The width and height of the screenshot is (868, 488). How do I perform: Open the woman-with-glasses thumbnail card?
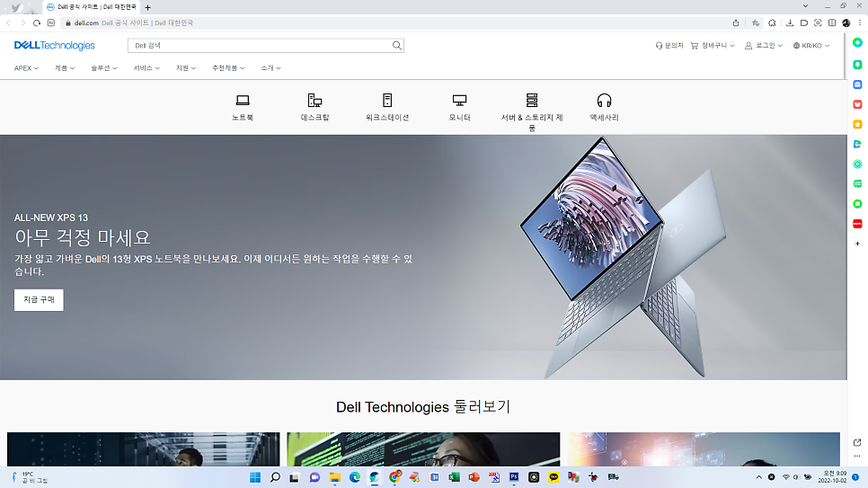point(423,449)
